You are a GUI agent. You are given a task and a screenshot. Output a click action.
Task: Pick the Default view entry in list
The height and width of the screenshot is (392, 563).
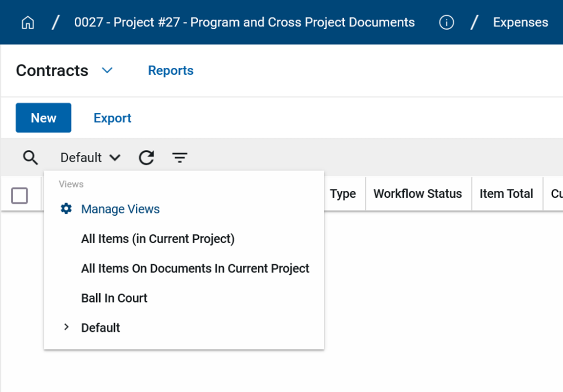click(x=101, y=328)
